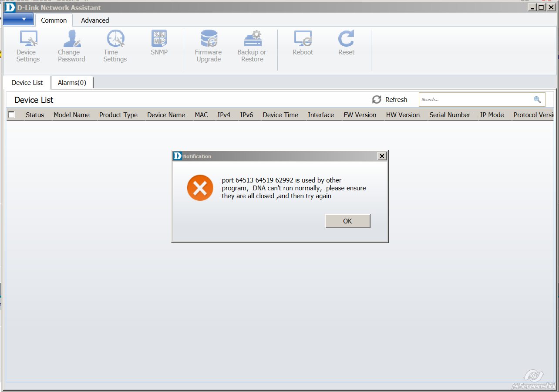Open the Time Settings tool

click(x=115, y=47)
